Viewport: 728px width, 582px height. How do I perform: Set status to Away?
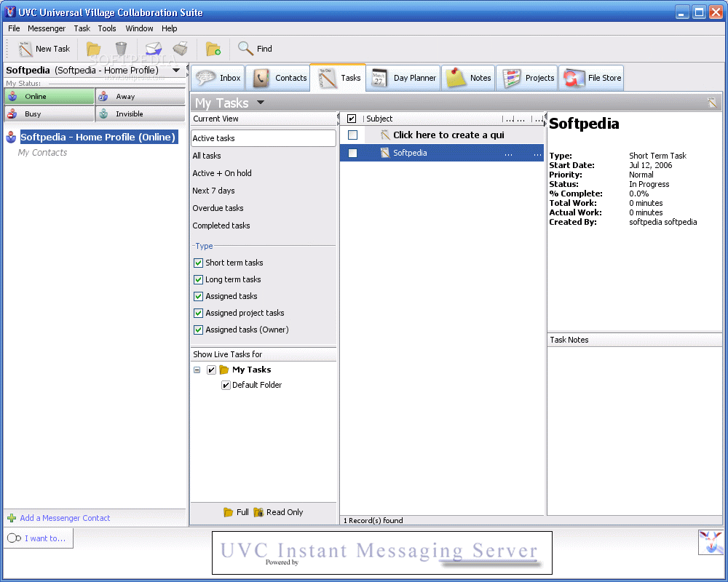pos(141,97)
